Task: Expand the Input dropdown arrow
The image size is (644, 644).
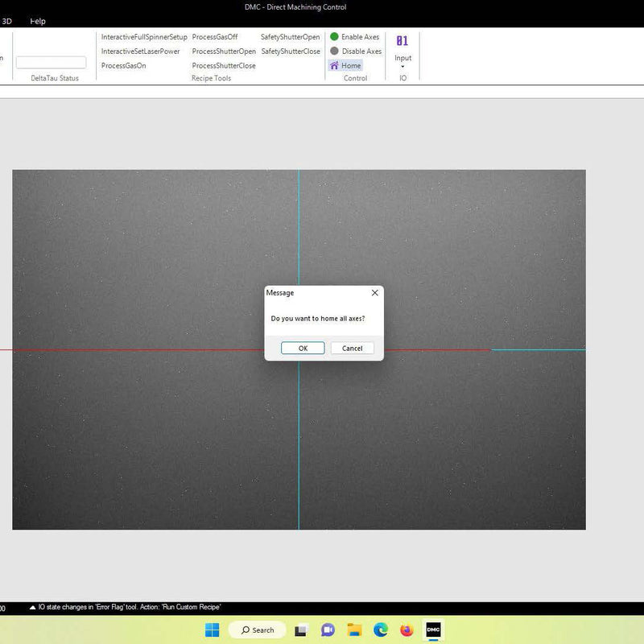Action: point(402,67)
